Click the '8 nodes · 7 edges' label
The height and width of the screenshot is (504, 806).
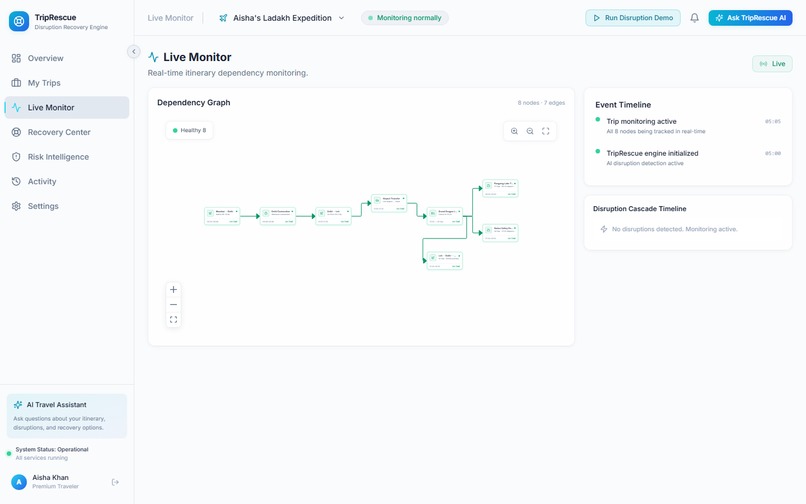click(x=541, y=103)
